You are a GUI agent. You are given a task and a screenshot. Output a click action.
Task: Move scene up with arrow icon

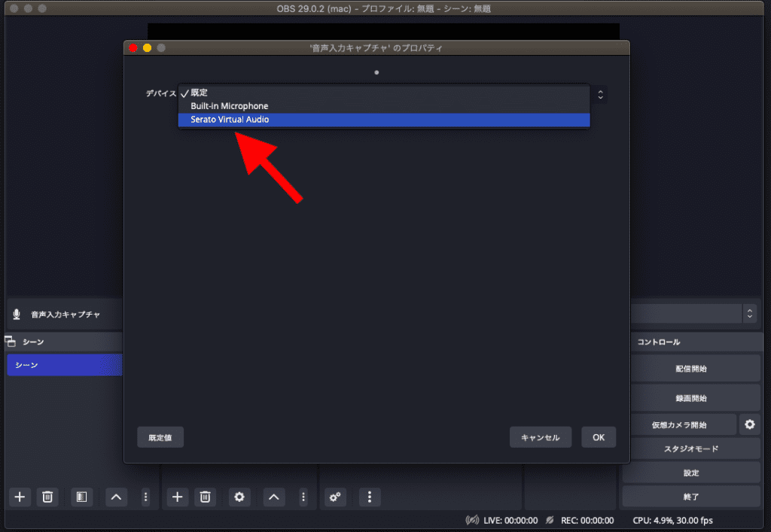116,497
